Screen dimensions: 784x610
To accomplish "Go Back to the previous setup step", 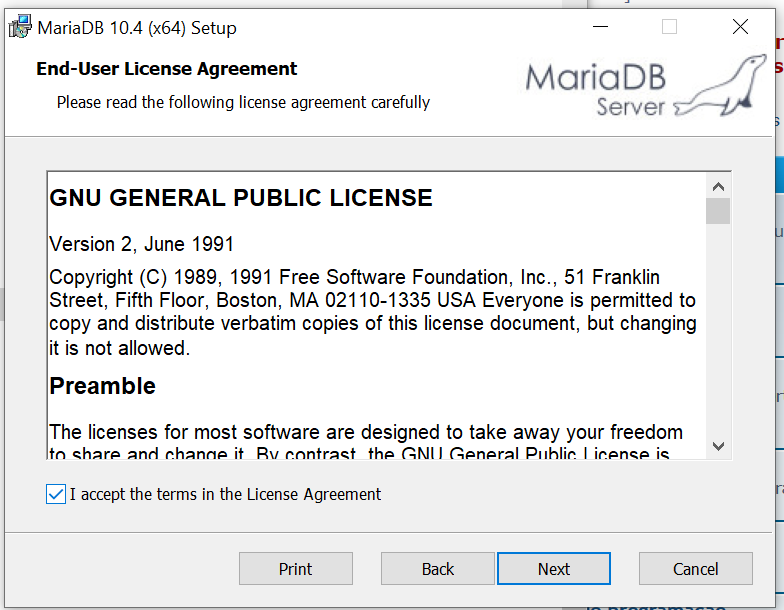I will (438, 569).
